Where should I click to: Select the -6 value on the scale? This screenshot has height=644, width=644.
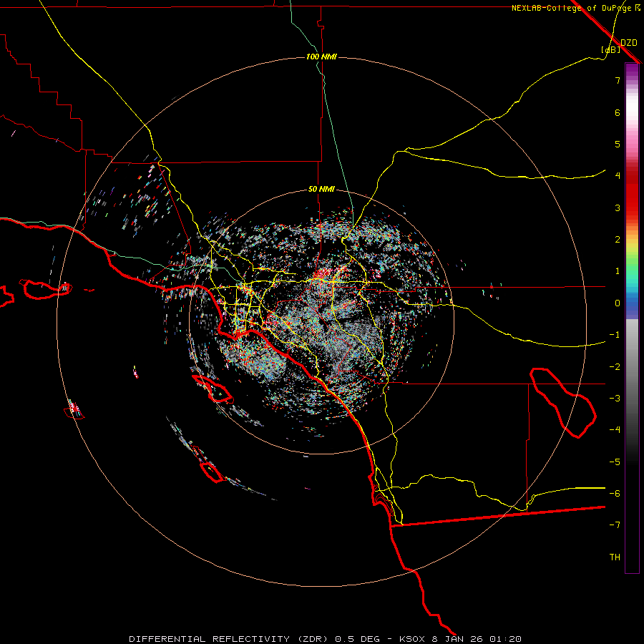click(615, 494)
